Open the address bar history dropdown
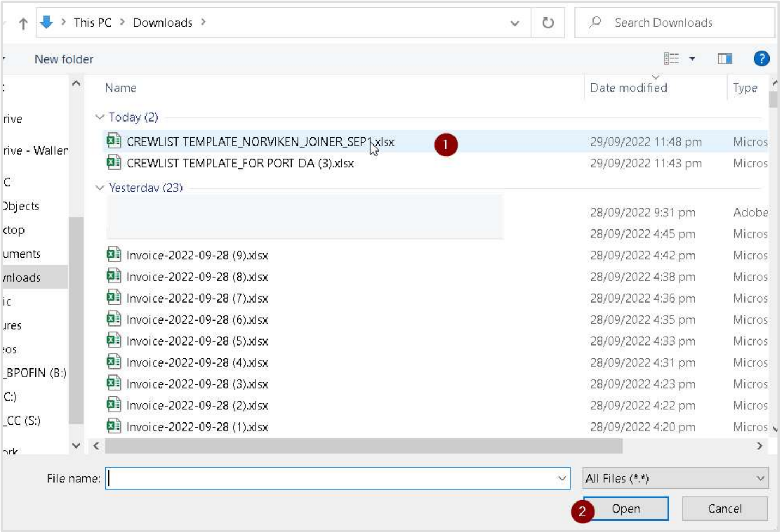The height and width of the screenshot is (532, 781). (514, 23)
